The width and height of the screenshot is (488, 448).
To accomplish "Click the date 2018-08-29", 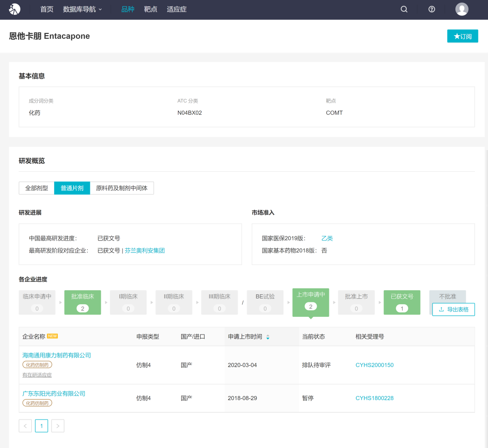I will 242,398.
